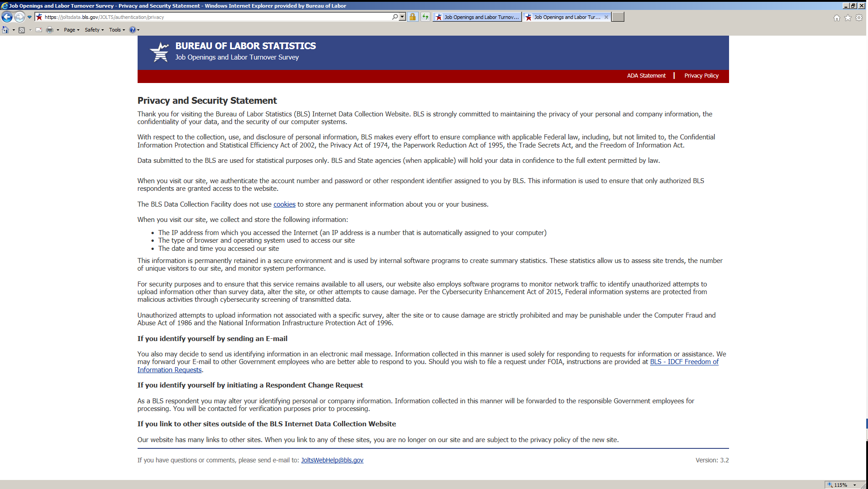This screenshot has width=868, height=489.
Task: Click the RSS feeds icon
Action: (x=22, y=30)
